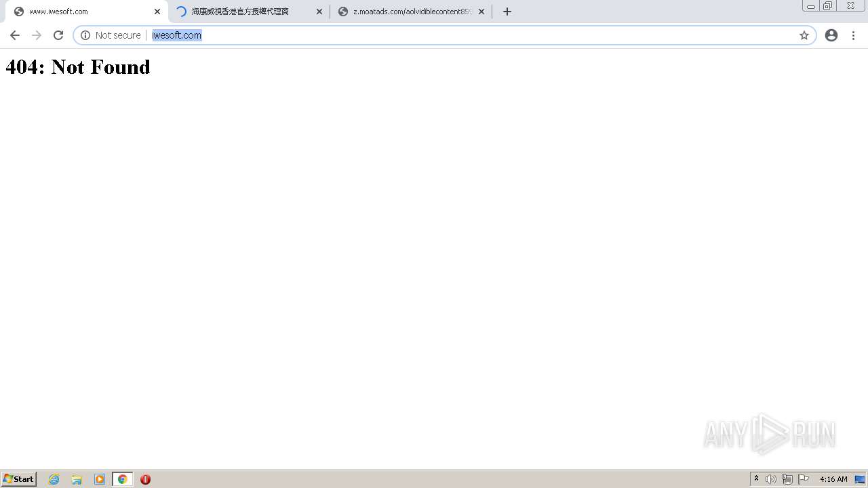868x488 pixels.
Task: Switch to the 海康威視香港官方授權代理商 tab
Action: (x=248, y=12)
